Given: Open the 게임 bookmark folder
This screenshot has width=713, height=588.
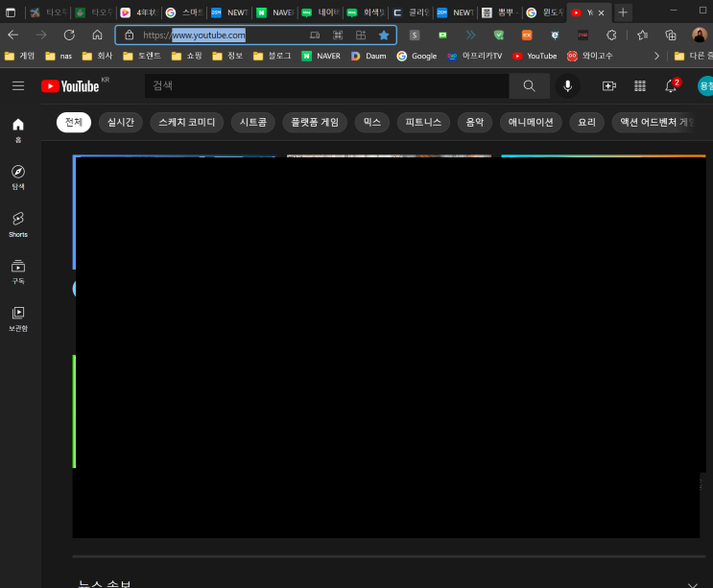Looking at the screenshot, I should (x=19, y=56).
